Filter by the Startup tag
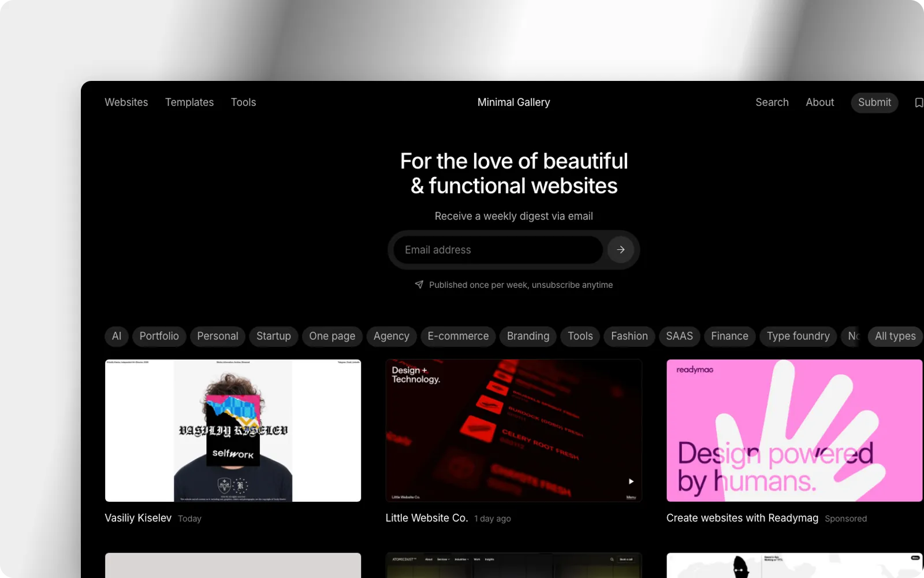 point(274,336)
